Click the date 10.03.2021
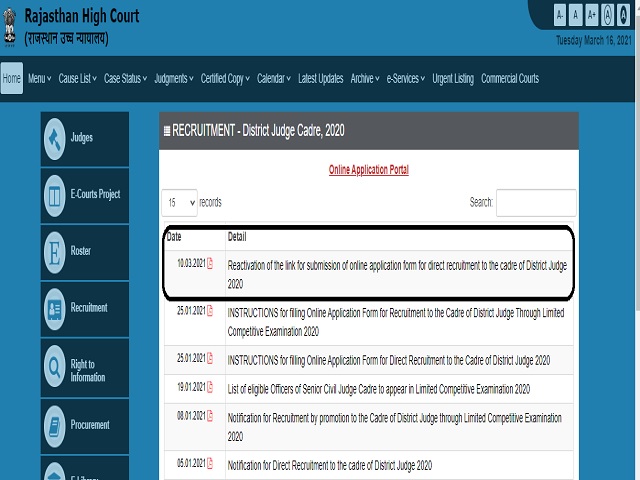 [x=191, y=264]
